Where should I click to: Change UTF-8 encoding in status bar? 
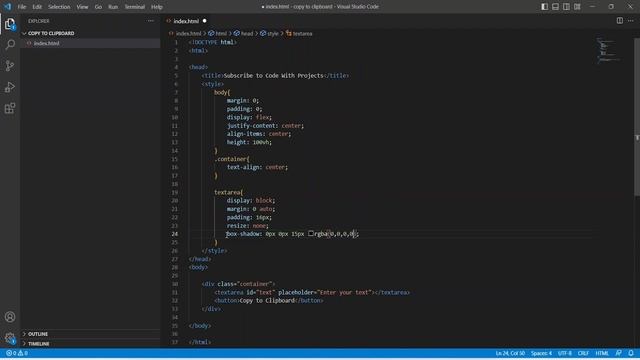(565, 353)
